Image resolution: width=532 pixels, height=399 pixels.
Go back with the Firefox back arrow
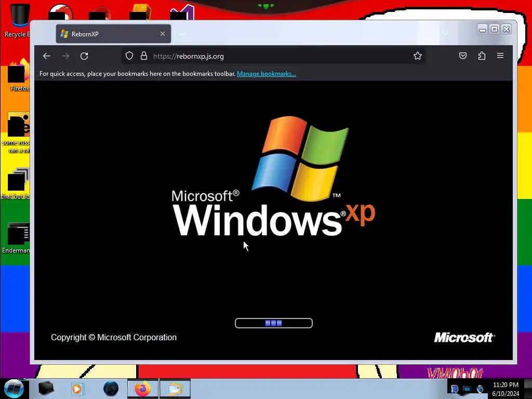tap(47, 56)
